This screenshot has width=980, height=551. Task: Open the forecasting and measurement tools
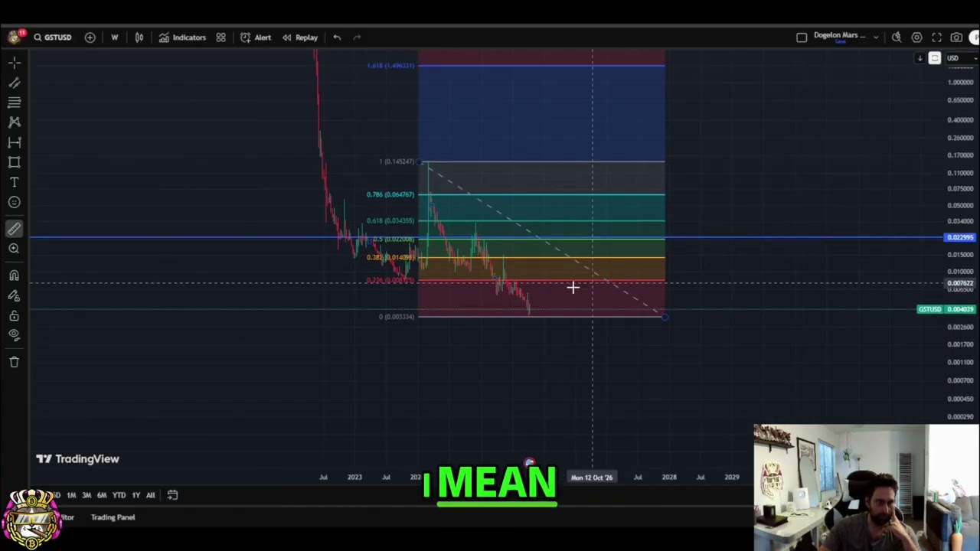coord(14,142)
